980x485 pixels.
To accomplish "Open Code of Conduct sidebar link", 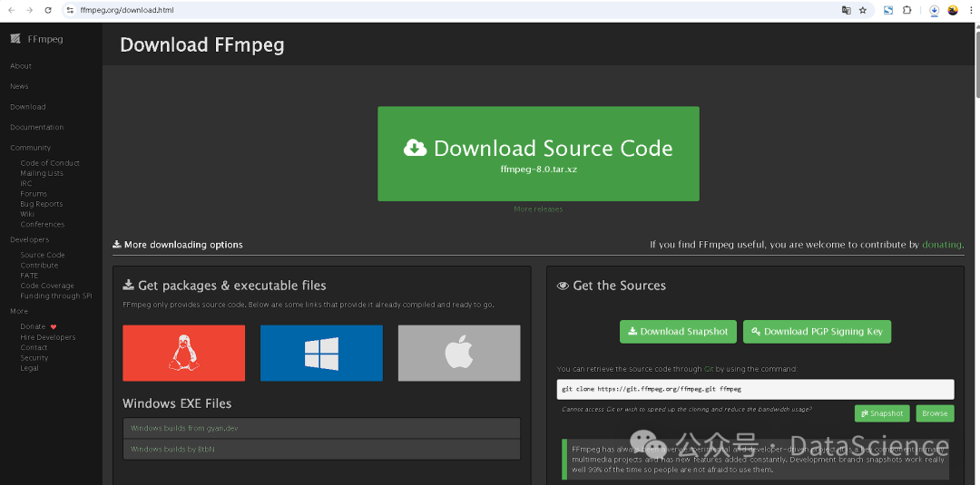I will tap(50, 163).
